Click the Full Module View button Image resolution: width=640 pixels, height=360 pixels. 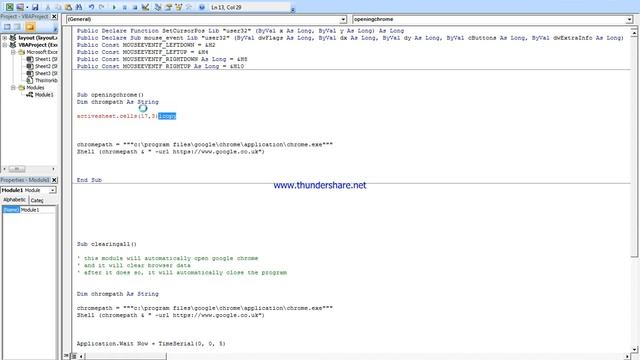click(x=74, y=356)
